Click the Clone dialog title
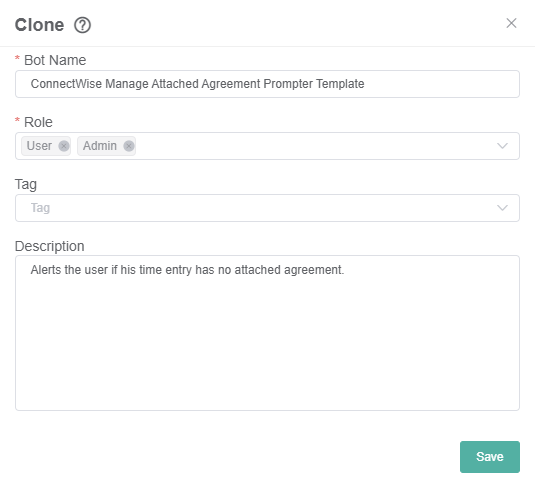The image size is (535, 500). [x=39, y=25]
